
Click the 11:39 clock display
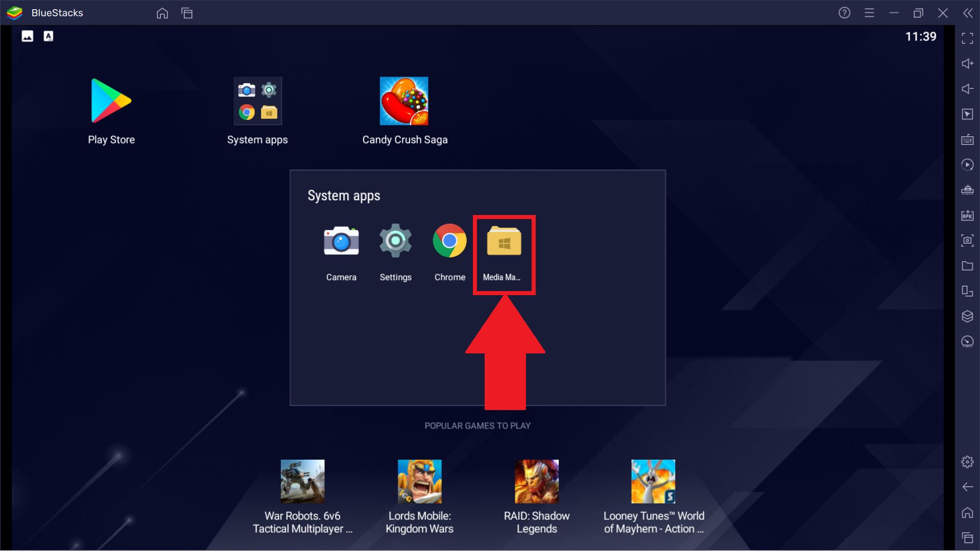(921, 37)
